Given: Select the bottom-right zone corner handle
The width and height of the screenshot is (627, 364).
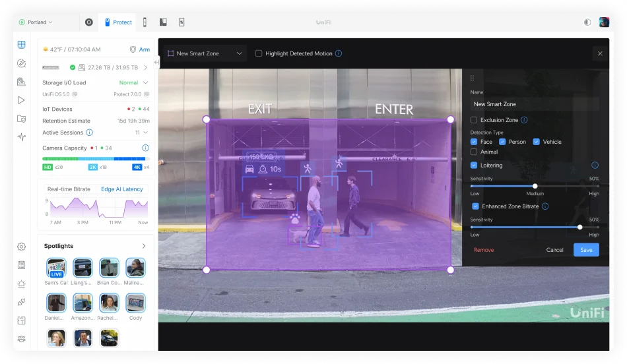Looking at the screenshot, I should (x=451, y=270).
